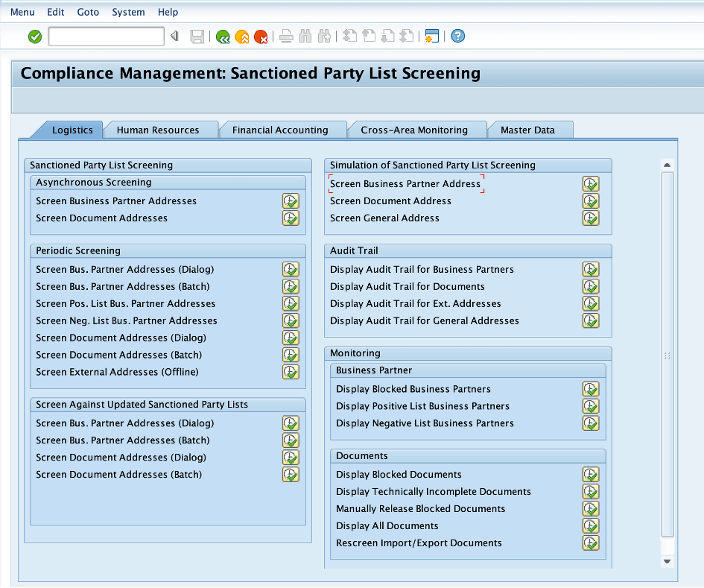
Task: Open the System menu
Action: coord(128,12)
